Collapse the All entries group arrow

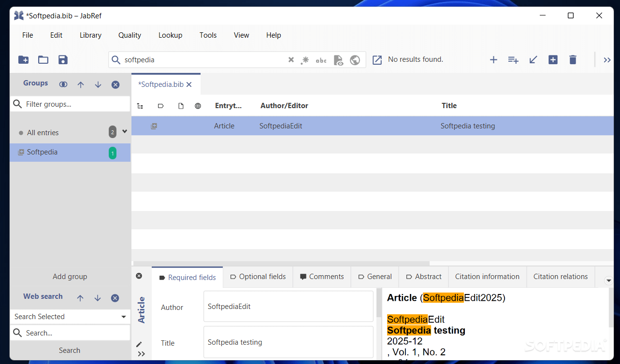tap(125, 131)
